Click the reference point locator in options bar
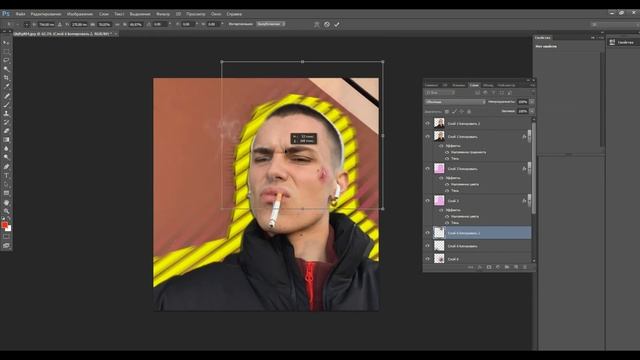 tap(27, 24)
